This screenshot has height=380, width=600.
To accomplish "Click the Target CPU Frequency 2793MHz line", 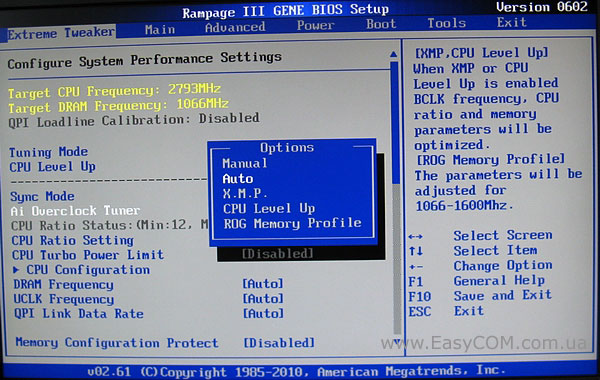I will [114, 91].
